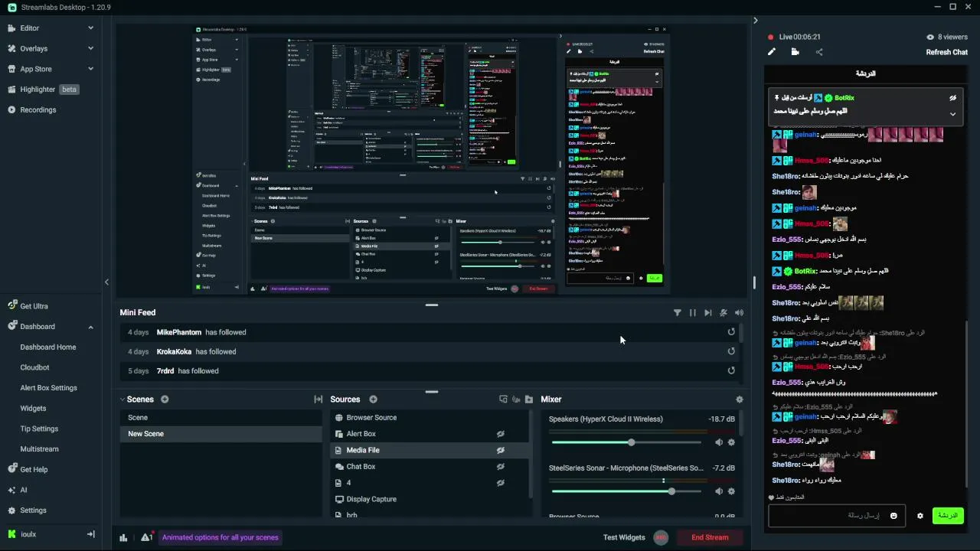Pause the Mini Feed alert queue

693,312
